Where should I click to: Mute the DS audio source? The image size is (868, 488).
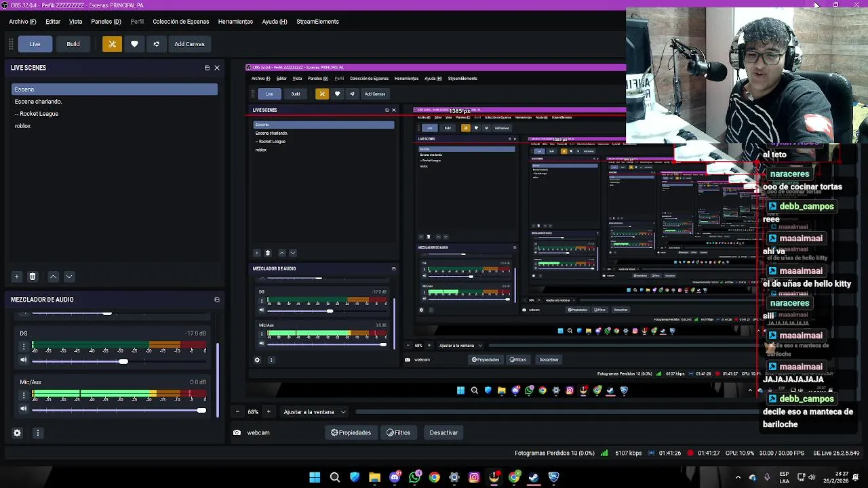coord(24,361)
